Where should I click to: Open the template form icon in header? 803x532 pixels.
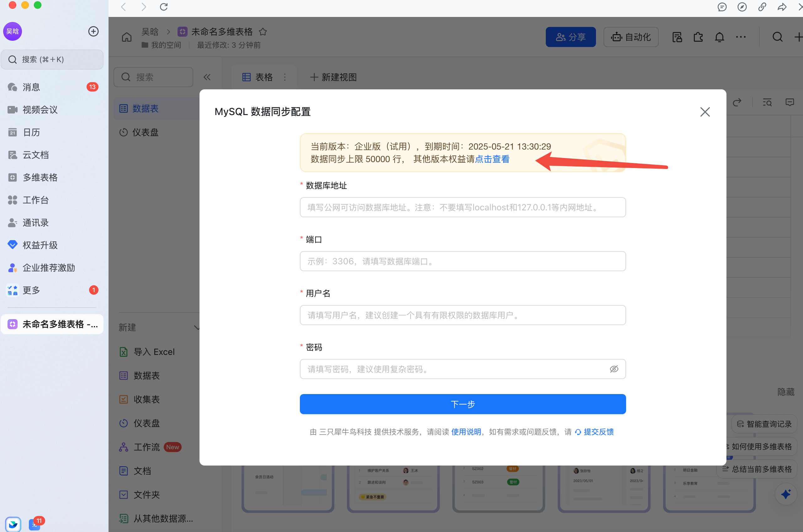point(677,37)
